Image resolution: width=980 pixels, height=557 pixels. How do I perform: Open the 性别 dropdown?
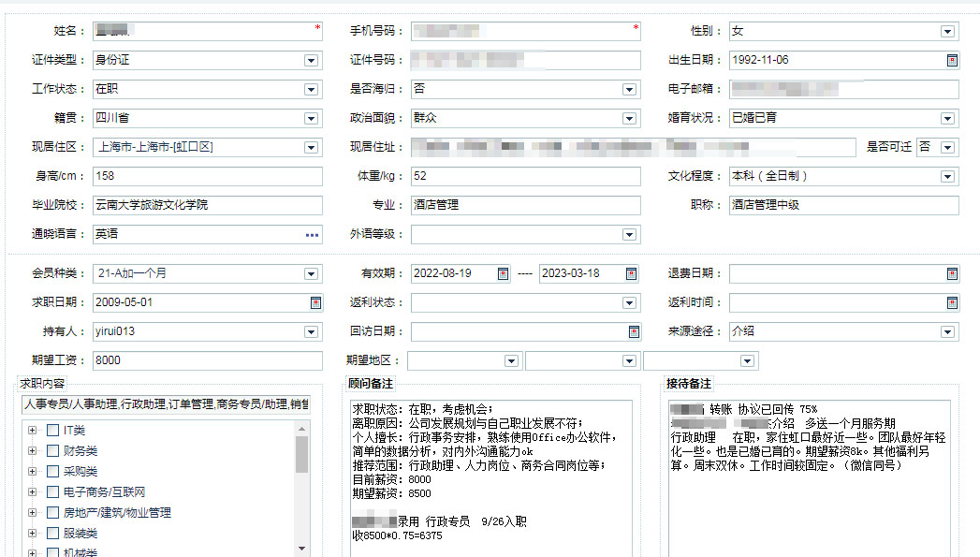coord(947,31)
